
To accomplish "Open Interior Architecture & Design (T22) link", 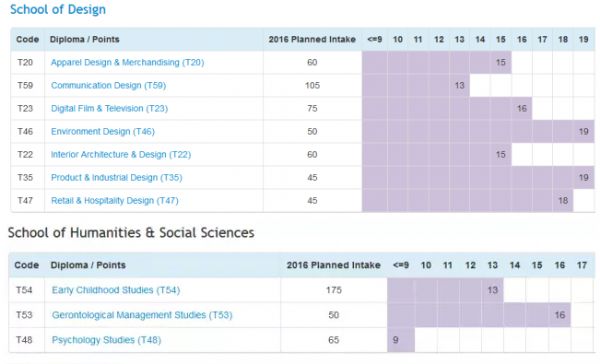I will tap(121, 154).
